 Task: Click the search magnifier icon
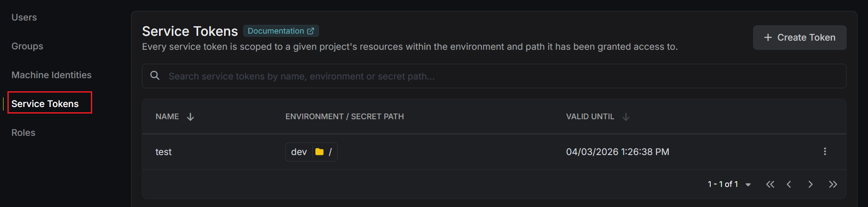[155, 76]
